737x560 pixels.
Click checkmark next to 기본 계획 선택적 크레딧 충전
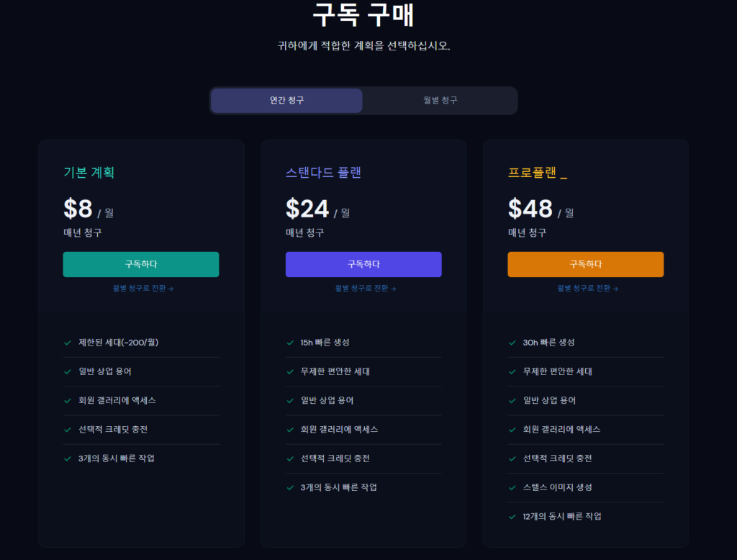pos(68,430)
